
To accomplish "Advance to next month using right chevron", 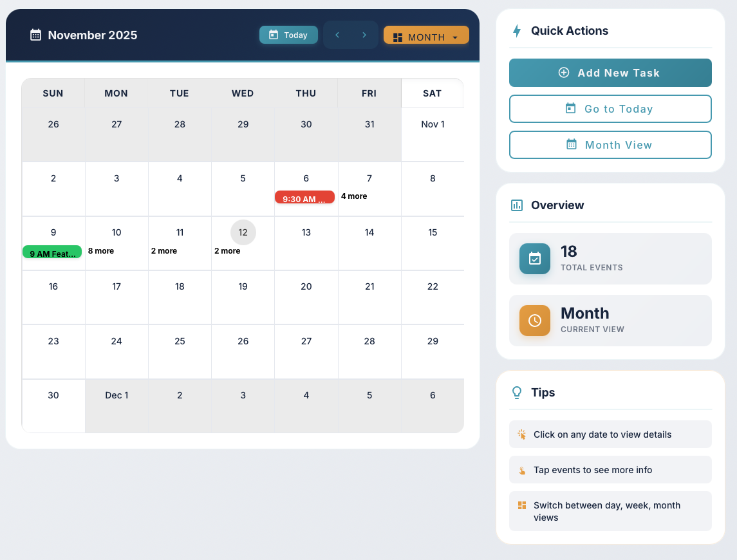I will pyautogui.click(x=364, y=35).
